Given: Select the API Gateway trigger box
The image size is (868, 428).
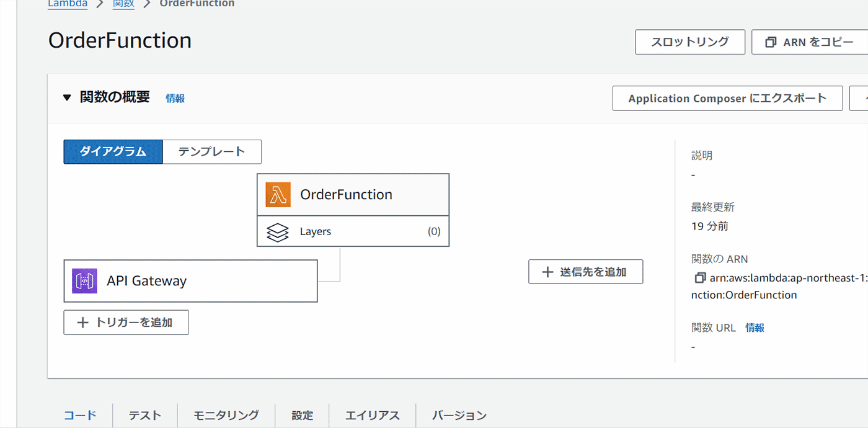Looking at the screenshot, I should click(x=191, y=281).
